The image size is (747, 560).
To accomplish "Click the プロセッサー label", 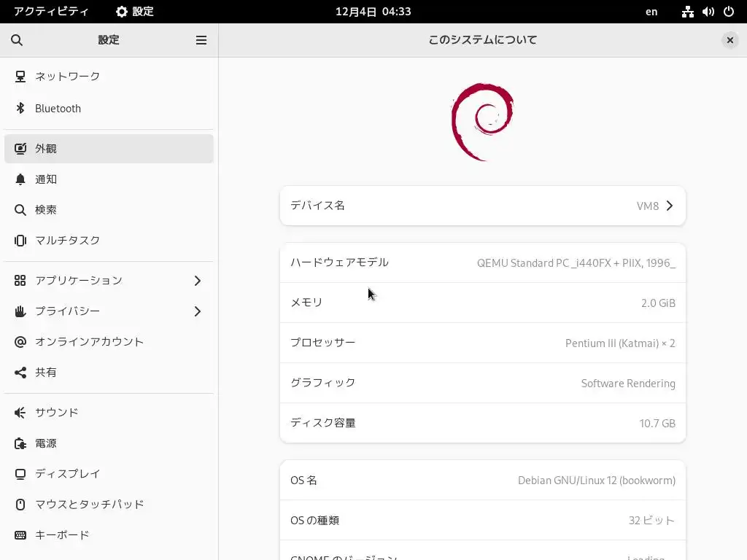I will click(322, 343).
